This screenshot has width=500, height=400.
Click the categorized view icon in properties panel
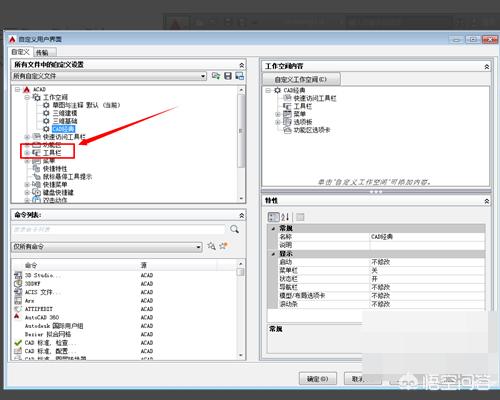pyautogui.click(x=273, y=217)
